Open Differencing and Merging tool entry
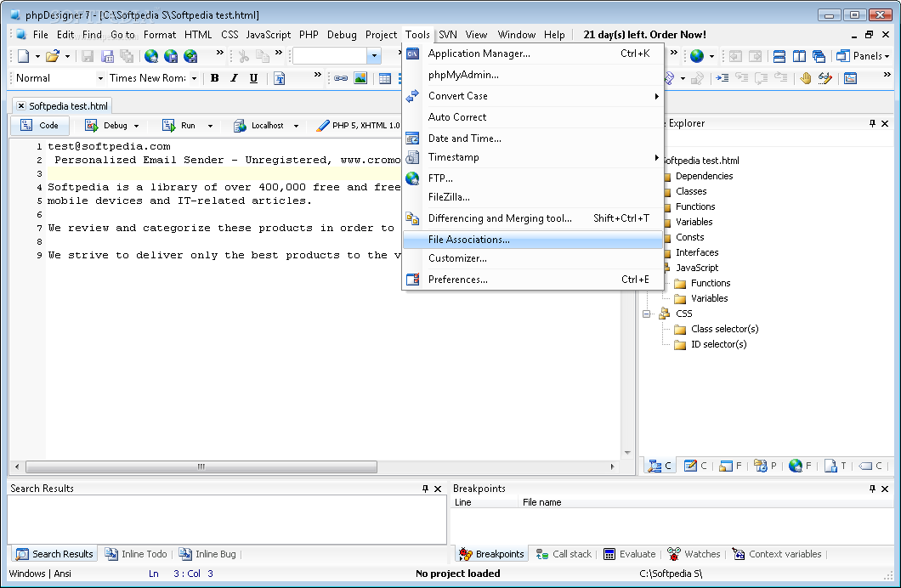Viewport: 901px width, 588px height. pyautogui.click(x=533, y=218)
